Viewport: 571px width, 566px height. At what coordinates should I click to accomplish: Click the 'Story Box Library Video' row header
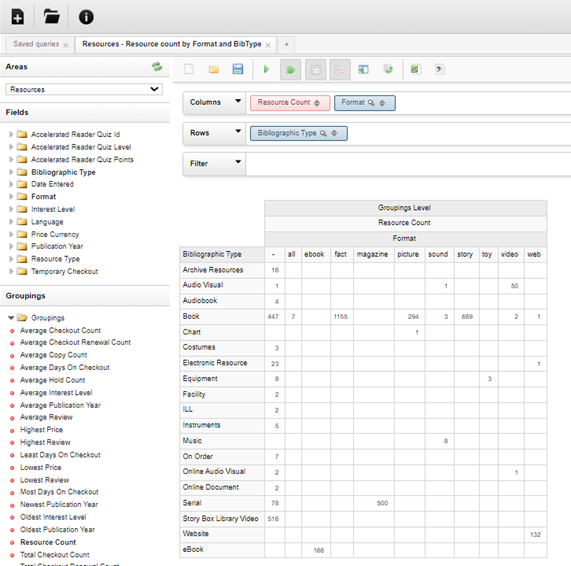point(221,519)
